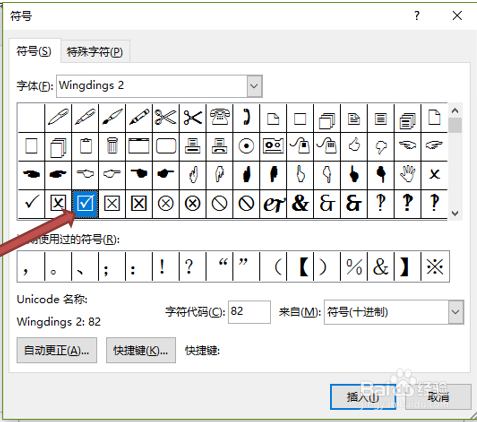Choose the paintbrush symbol
This screenshot has height=422, width=477.
pyautogui.click(x=112, y=118)
